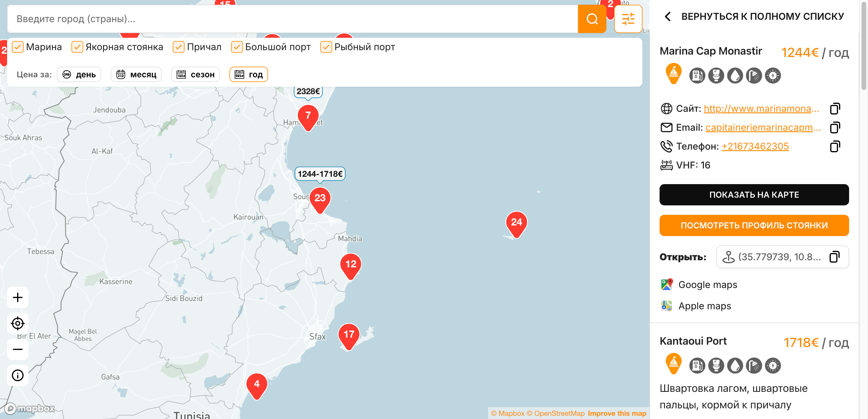Image resolution: width=868 pixels, height=419 pixels.
Task: Click the orange search magnifier button
Action: click(x=592, y=19)
